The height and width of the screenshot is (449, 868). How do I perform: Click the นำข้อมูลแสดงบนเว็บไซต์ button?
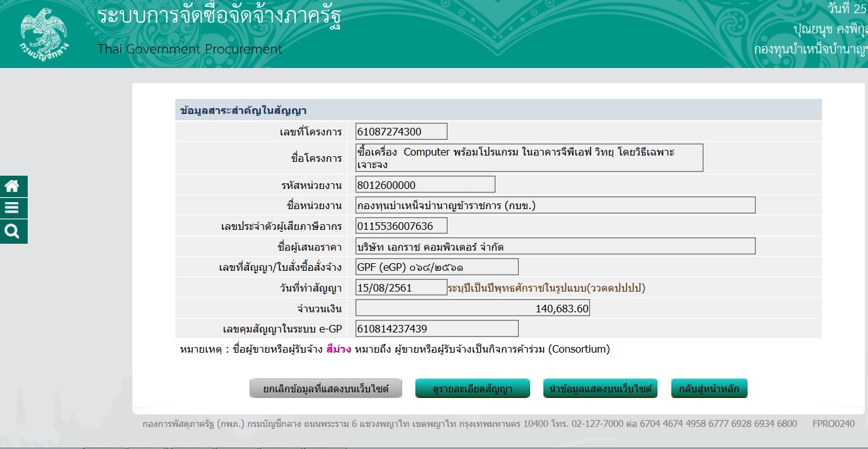point(599,389)
